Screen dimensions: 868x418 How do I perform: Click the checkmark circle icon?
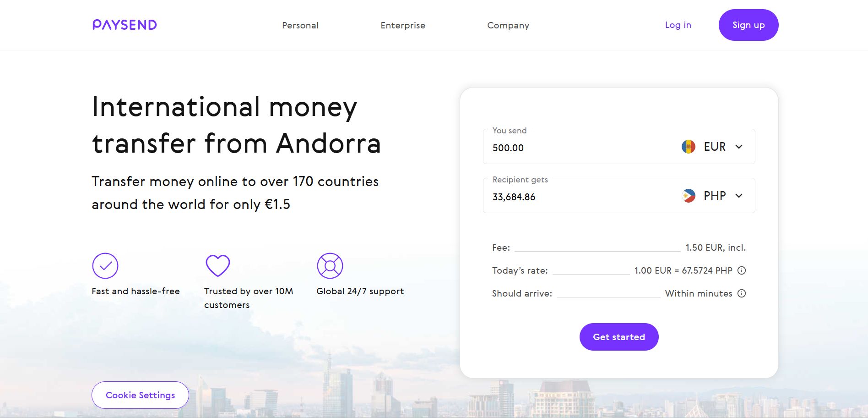105,266
